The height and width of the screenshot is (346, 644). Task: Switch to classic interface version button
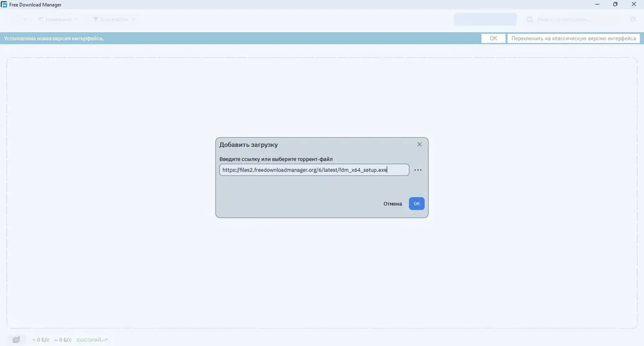pos(573,39)
